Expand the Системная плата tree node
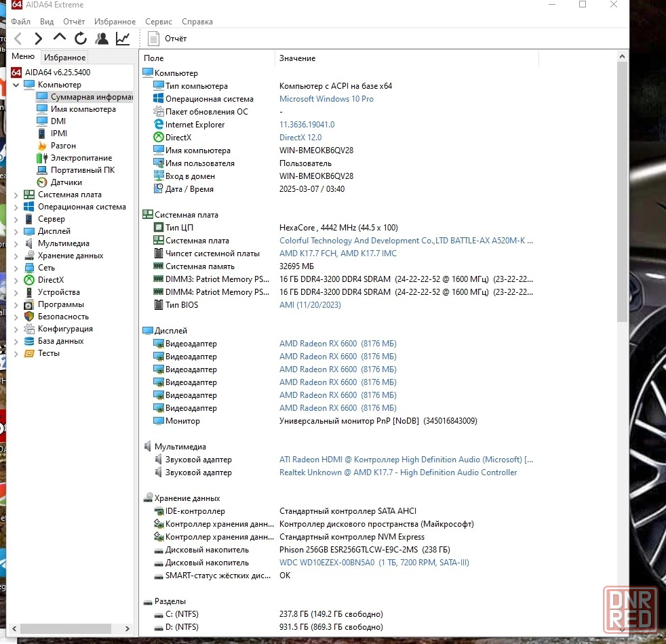666x644 pixels. (x=16, y=195)
